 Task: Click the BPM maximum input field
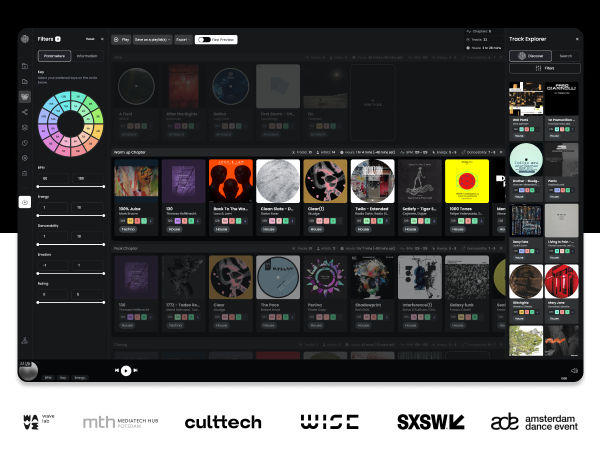tap(88, 178)
